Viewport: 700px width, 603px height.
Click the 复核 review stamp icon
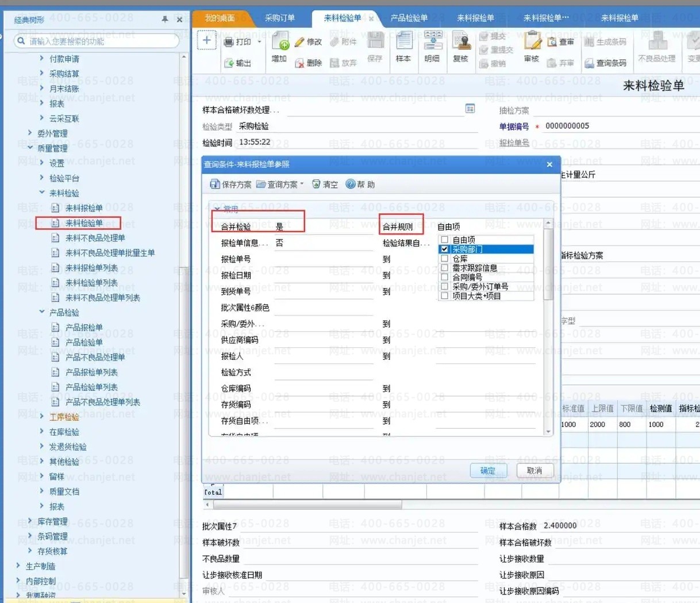click(460, 43)
